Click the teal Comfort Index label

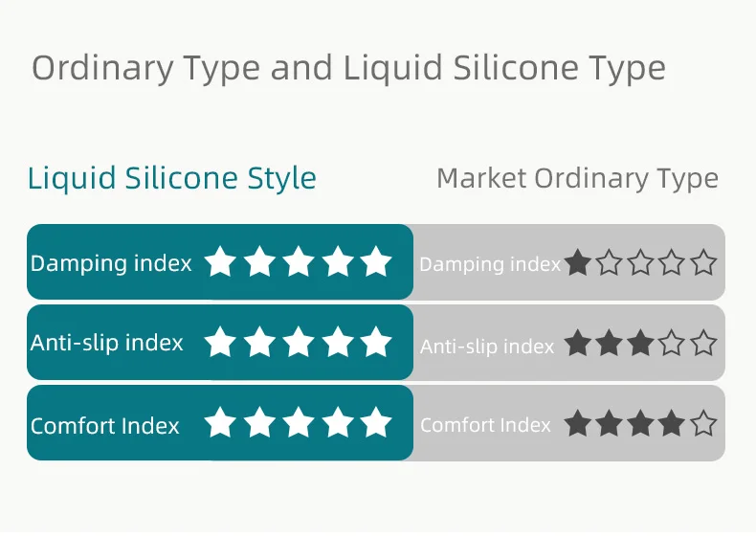[104, 426]
